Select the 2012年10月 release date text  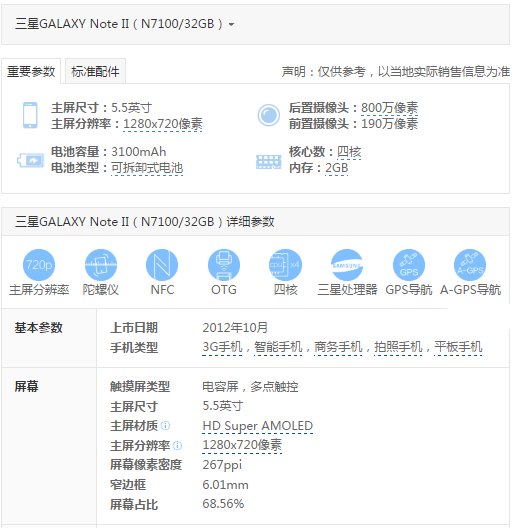[235, 327]
